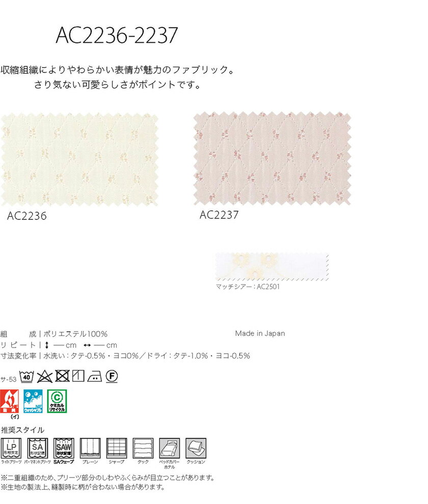The width and height of the screenshot is (428, 504).
Task: Click the do-not-tumble-dry icon
Action: click(x=63, y=376)
